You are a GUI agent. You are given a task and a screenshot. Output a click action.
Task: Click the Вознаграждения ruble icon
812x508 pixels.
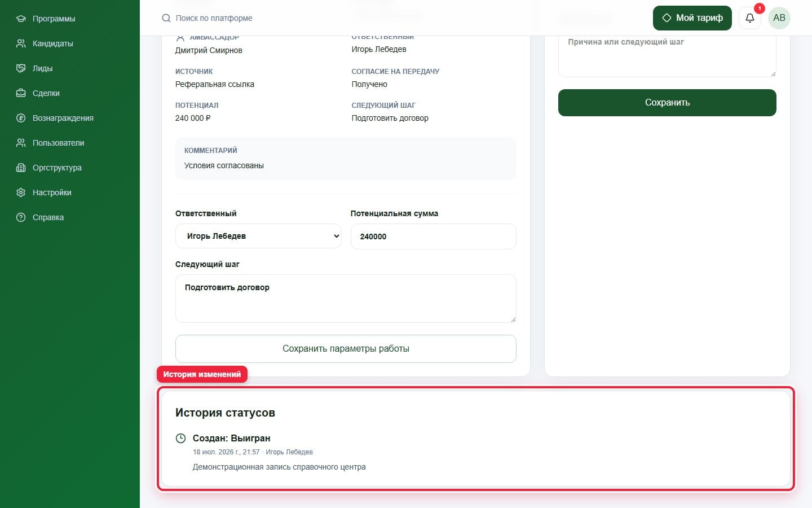[21, 118]
